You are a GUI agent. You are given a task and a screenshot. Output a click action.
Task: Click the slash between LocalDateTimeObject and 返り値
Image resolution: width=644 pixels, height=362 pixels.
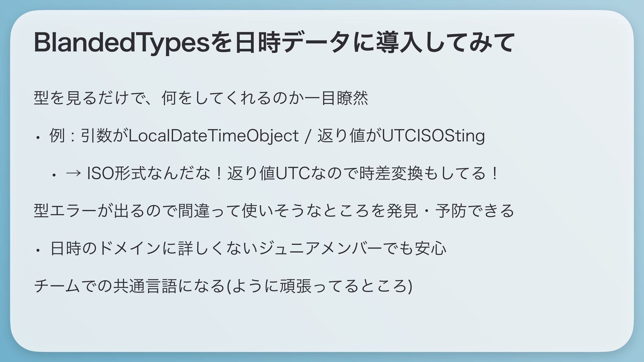tap(308, 136)
